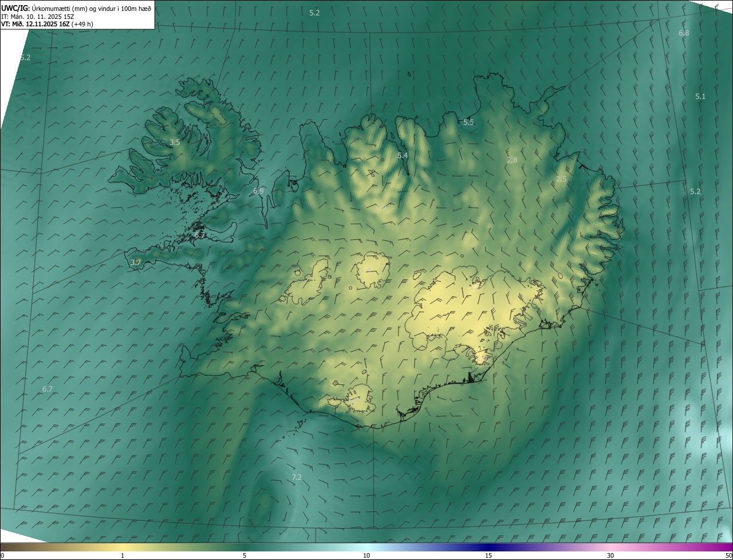Click the 2.8 value label on the map
This screenshot has height=560, width=733.
pyautogui.click(x=512, y=160)
